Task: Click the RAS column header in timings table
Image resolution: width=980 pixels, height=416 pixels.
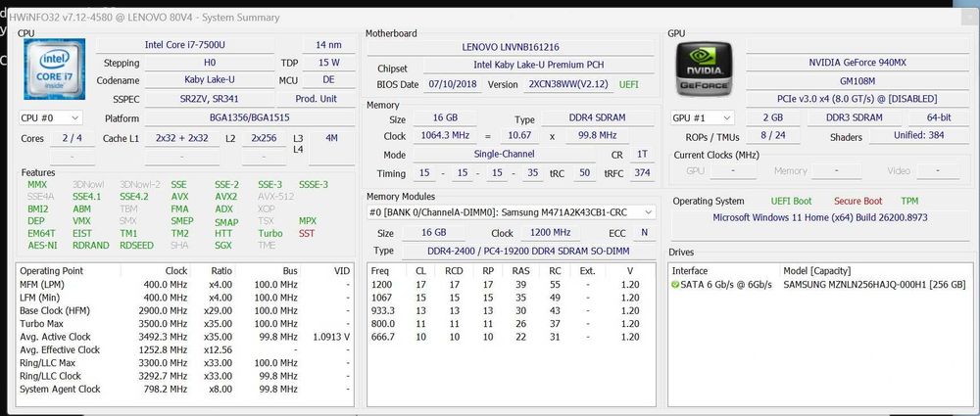Action: pos(520,270)
